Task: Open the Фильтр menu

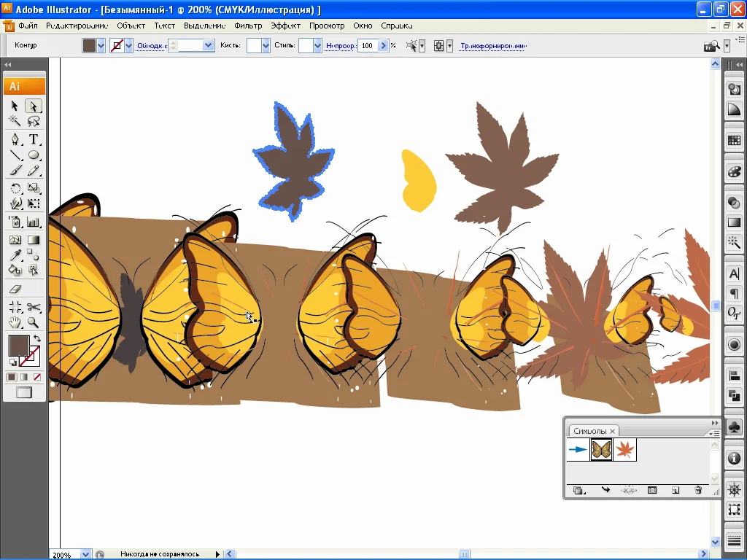Action: pos(248,26)
